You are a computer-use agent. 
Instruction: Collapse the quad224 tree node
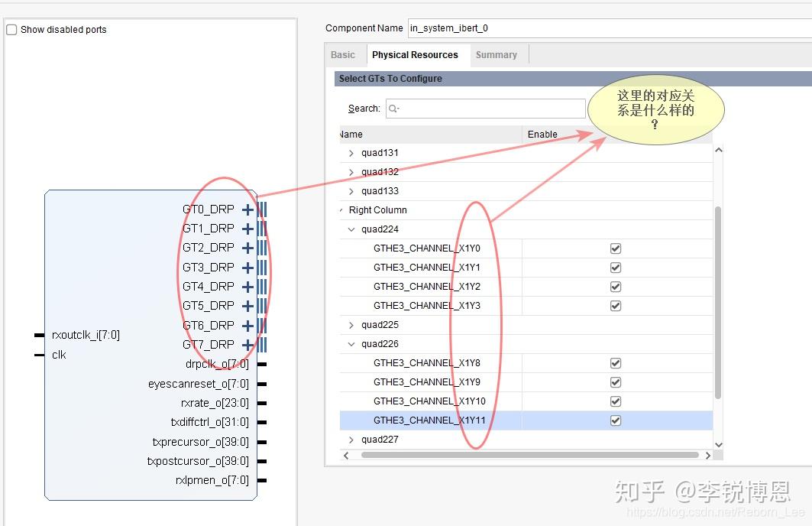pos(351,229)
